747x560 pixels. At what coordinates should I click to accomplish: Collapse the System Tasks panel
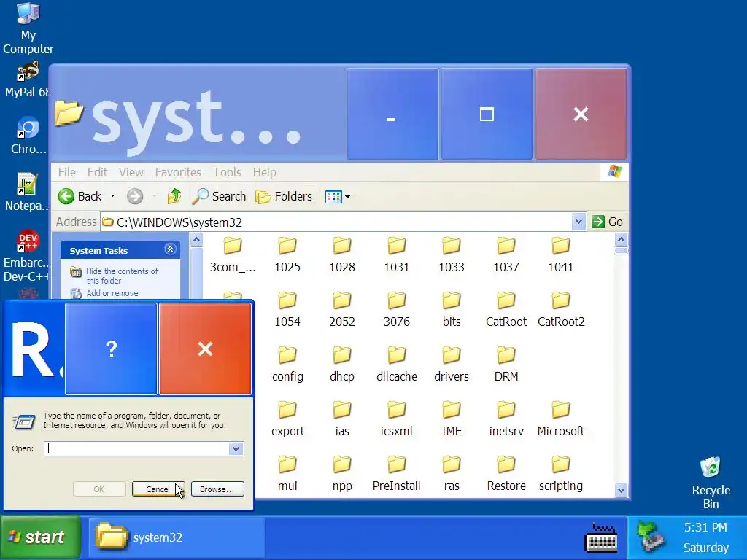pyautogui.click(x=170, y=249)
